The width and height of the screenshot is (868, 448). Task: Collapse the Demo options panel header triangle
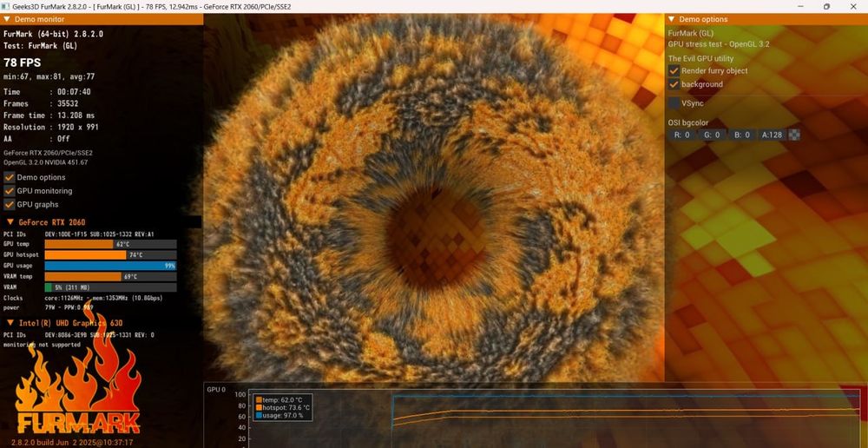click(x=672, y=19)
